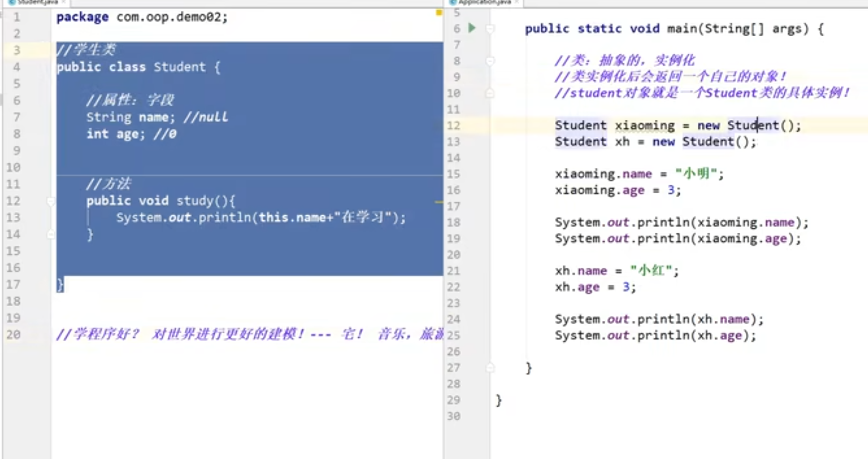
Task: Click Student.java tab file icon
Action: pos(12,2)
